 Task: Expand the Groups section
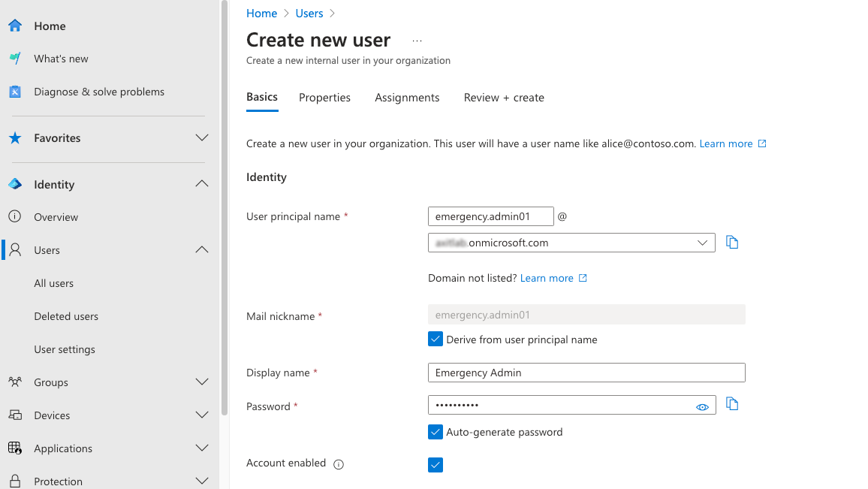coord(201,382)
